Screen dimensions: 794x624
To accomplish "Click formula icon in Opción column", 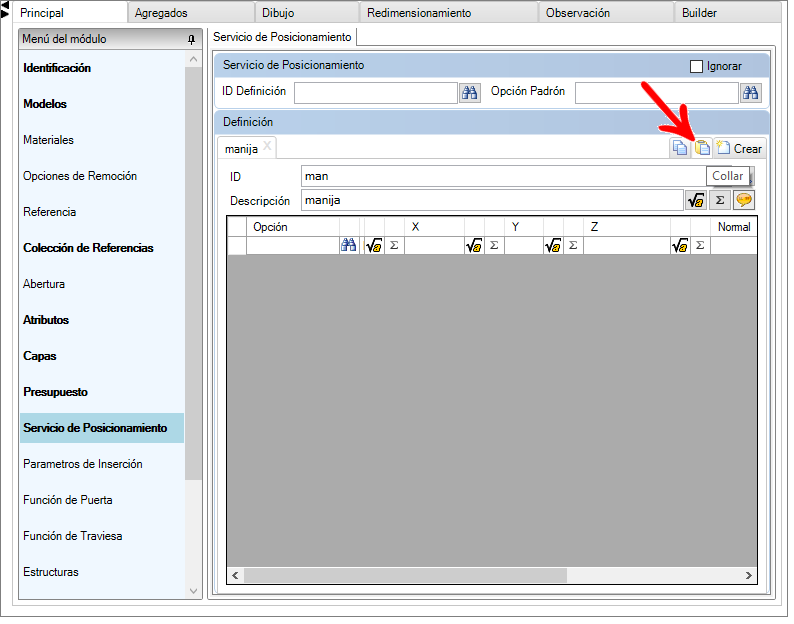I will pyautogui.click(x=374, y=247).
